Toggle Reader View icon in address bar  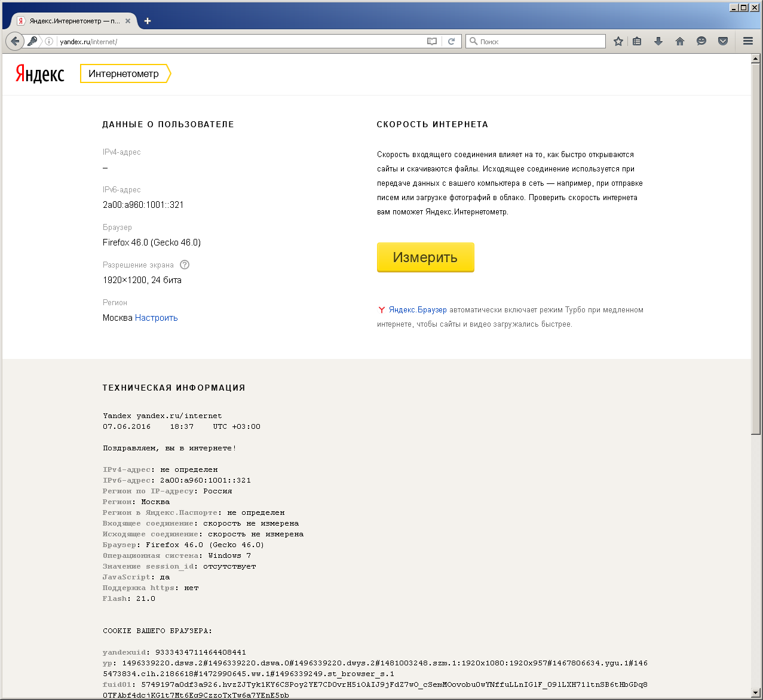tap(432, 41)
